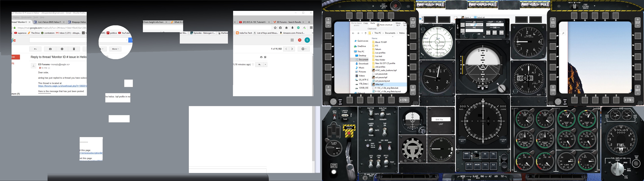Pull left engine FIRE handle
The width and height of the screenshot is (644, 181).
click(431, 5)
